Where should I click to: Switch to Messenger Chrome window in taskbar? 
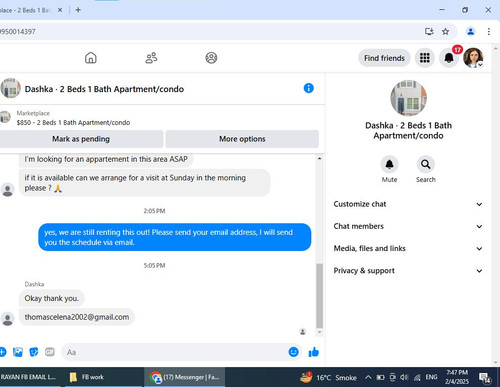point(184,377)
